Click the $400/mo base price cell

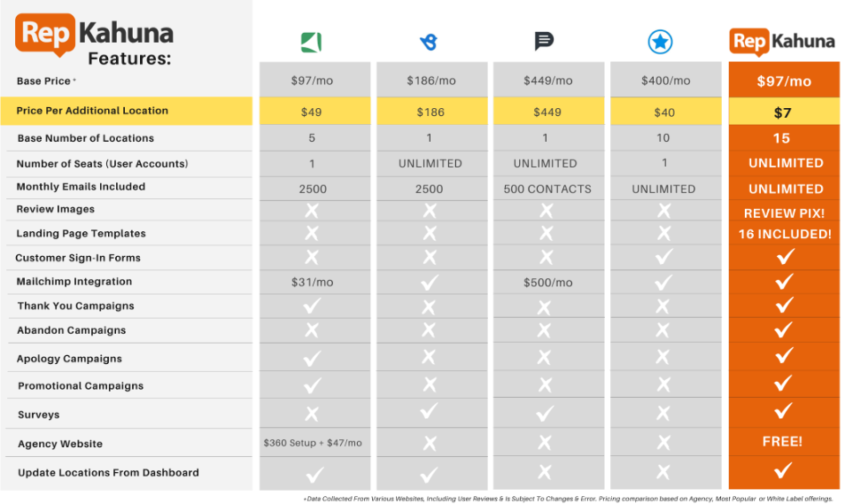[x=665, y=81]
